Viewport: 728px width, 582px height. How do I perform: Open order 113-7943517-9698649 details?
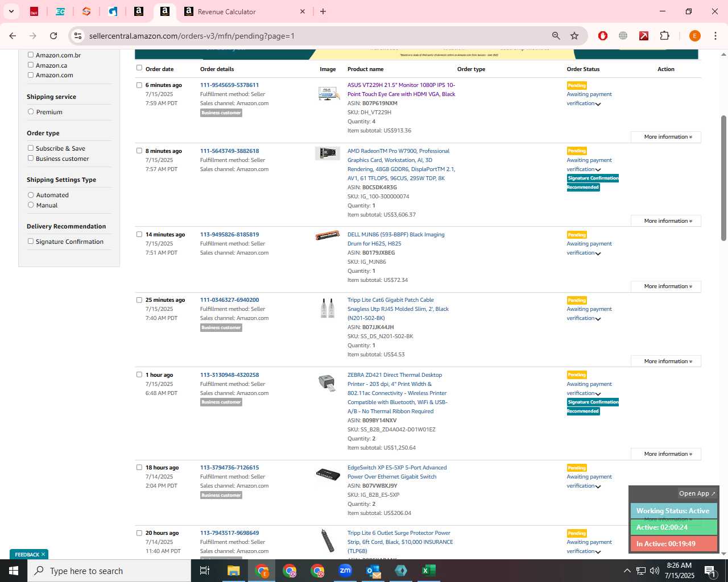[x=229, y=533]
